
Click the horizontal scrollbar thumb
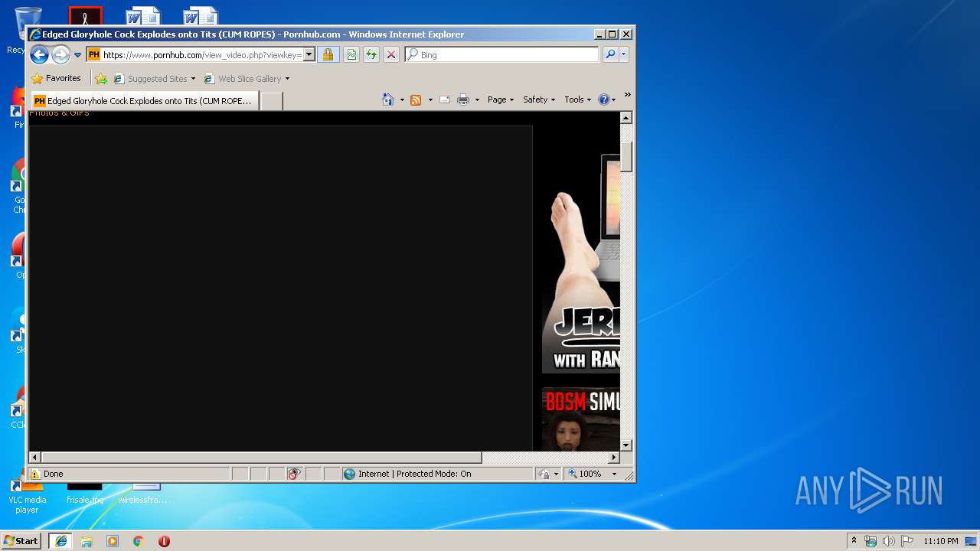[261, 457]
